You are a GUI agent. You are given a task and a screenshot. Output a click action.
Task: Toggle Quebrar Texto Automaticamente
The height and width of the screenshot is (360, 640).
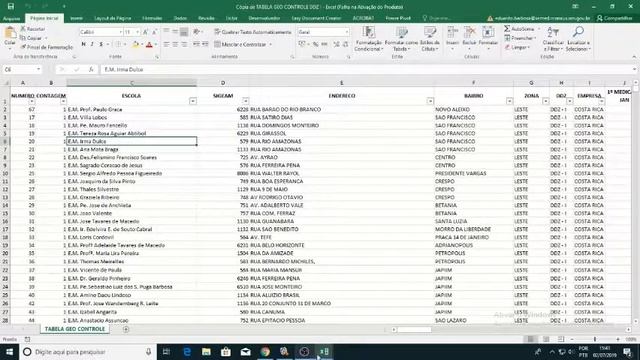point(253,32)
